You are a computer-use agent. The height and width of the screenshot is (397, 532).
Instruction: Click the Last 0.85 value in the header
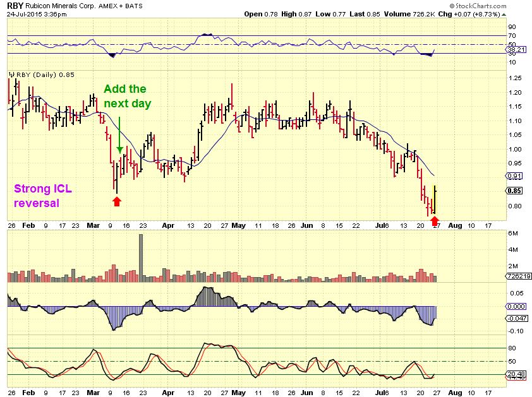pos(365,15)
